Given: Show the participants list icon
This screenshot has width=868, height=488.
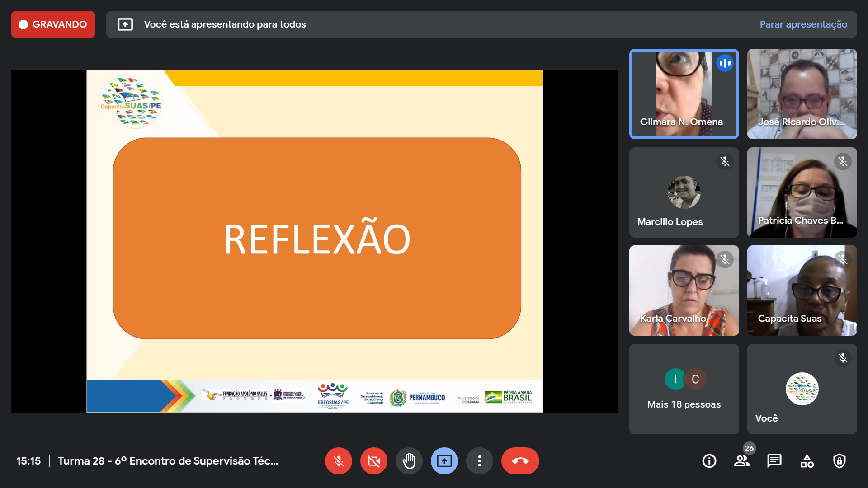Looking at the screenshot, I should click(741, 461).
